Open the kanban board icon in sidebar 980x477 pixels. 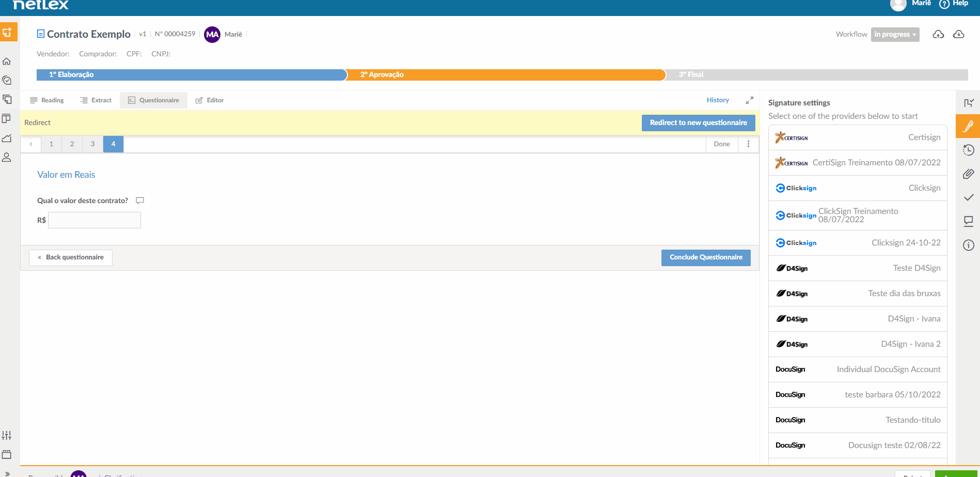click(x=7, y=118)
